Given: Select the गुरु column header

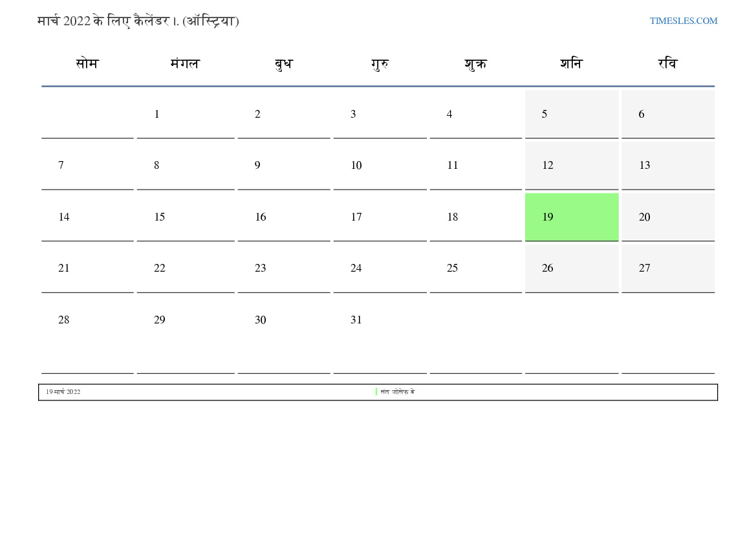Looking at the screenshot, I should pos(380,64).
